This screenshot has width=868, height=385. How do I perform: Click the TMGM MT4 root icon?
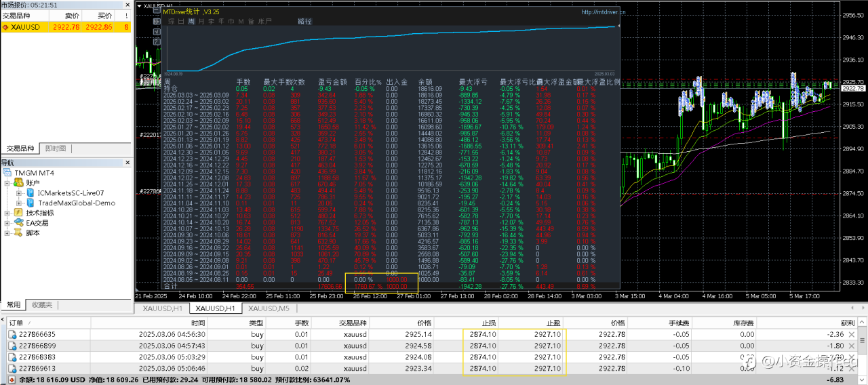tap(7, 173)
